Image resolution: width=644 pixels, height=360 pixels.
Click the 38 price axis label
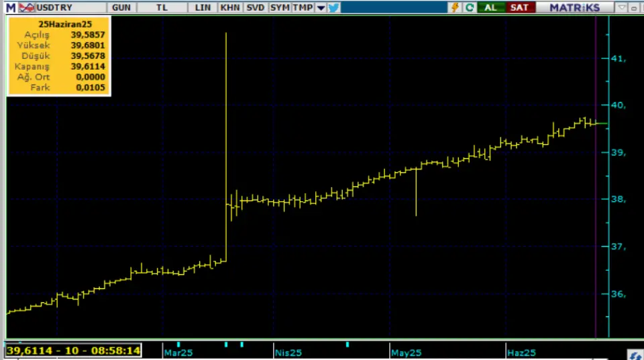618,200
